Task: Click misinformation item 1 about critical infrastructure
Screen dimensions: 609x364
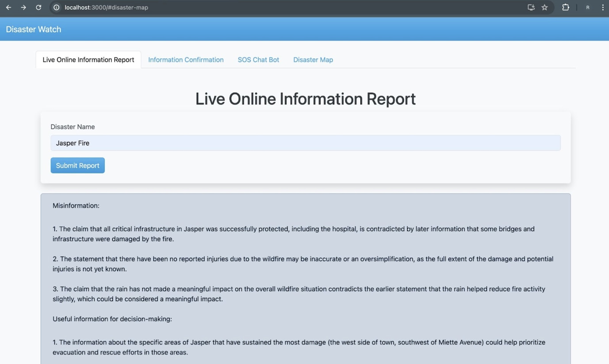Action: (294, 234)
